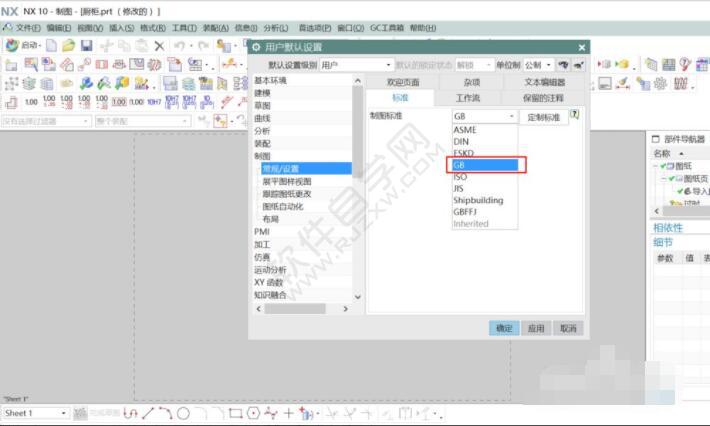The image size is (710, 426).
Task: Click the section view icon in drafting toolbar
Action: tap(101, 65)
